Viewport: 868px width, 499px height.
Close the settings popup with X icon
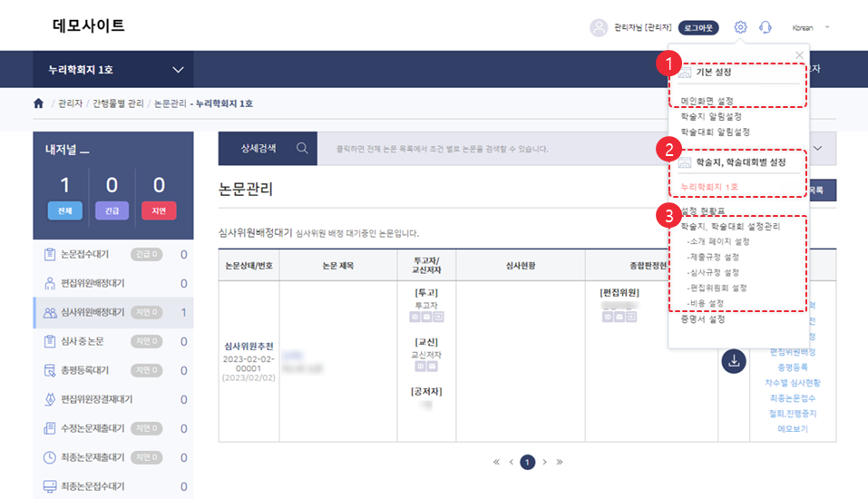pyautogui.click(x=799, y=55)
